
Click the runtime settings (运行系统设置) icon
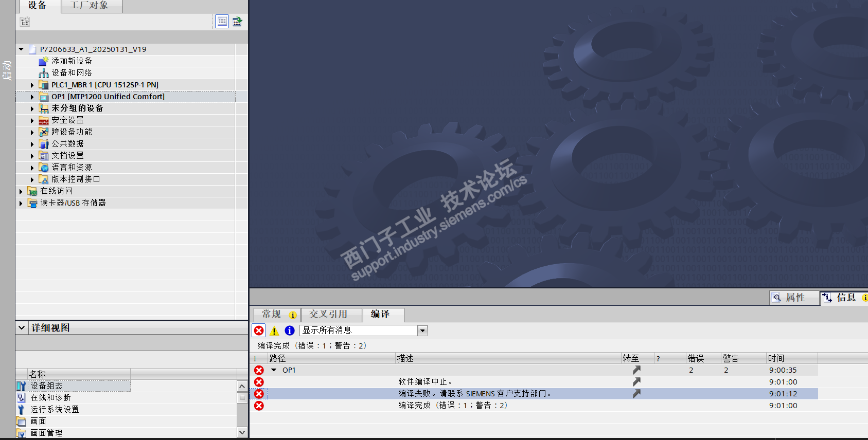point(21,409)
